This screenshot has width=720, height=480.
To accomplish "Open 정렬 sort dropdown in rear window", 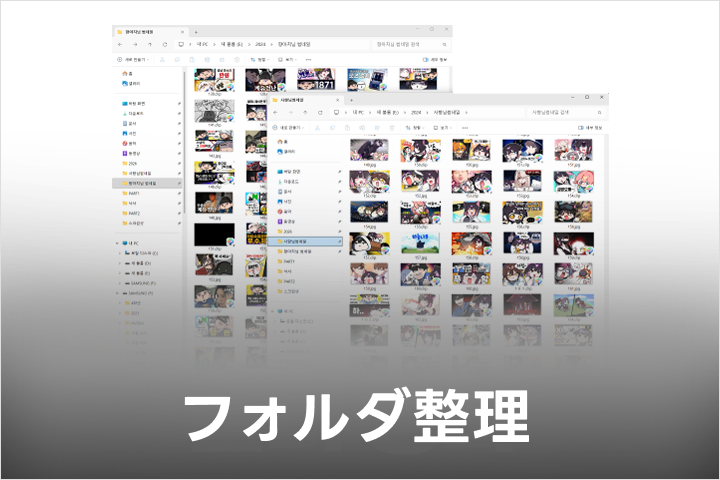I will 259,60.
